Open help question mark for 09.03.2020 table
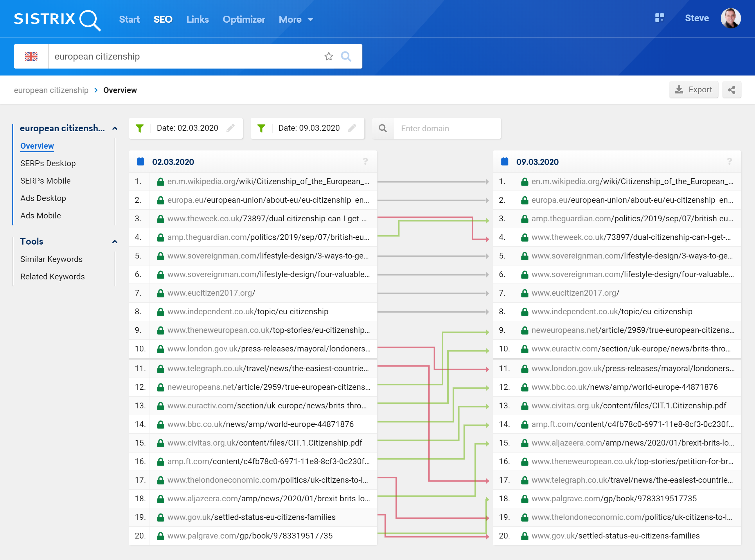Image resolution: width=755 pixels, height=560 pixels. point(729,162)
